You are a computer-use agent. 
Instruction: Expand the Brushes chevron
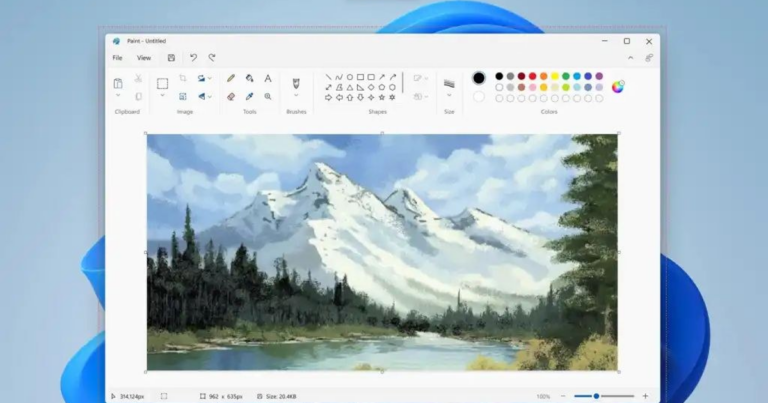[296, 95]
